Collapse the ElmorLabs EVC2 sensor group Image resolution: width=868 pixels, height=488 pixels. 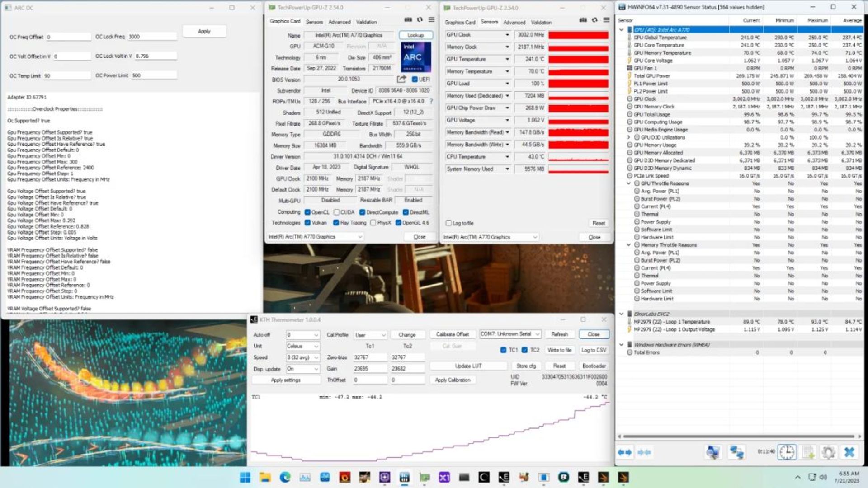pos(621,314)
